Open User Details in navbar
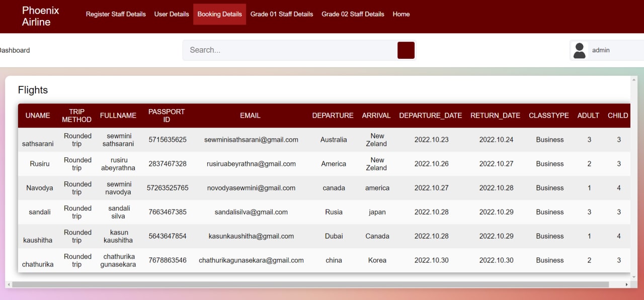 [x=172, y=14]
